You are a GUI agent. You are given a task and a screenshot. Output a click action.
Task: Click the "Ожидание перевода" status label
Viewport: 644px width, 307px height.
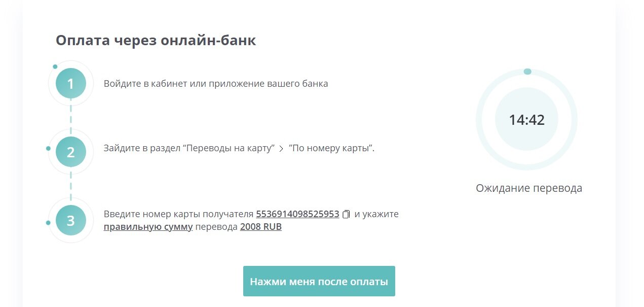coord(528,188)
